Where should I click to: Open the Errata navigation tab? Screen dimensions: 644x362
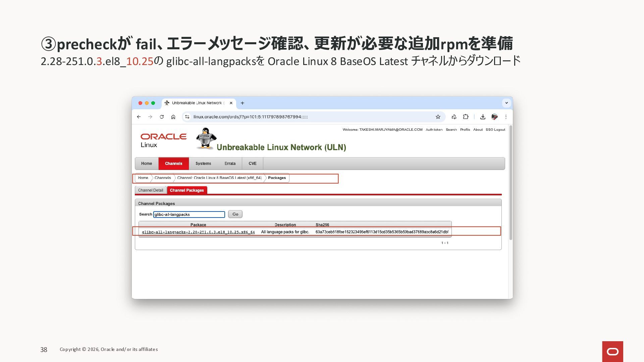(230, 164)
